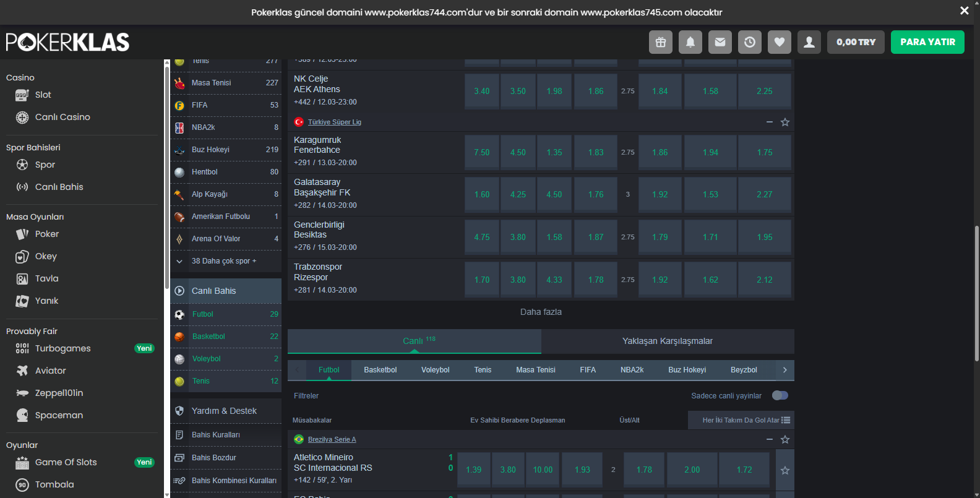This screenshot has height=498, width=980.
Task: Select 7.50 odds for Karagumruk
Action: click(x=481, y=152)
